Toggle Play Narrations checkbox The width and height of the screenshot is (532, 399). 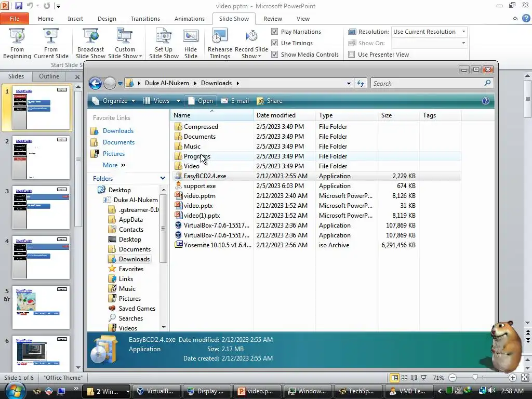coord(274,32)
